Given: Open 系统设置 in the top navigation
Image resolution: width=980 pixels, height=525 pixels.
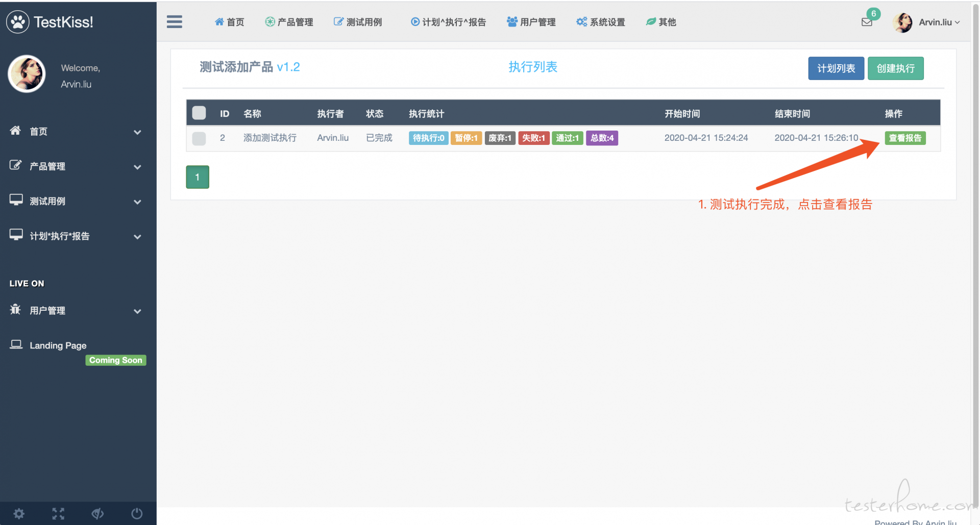Looking at the screenshot, I should (x=601, y=22).
